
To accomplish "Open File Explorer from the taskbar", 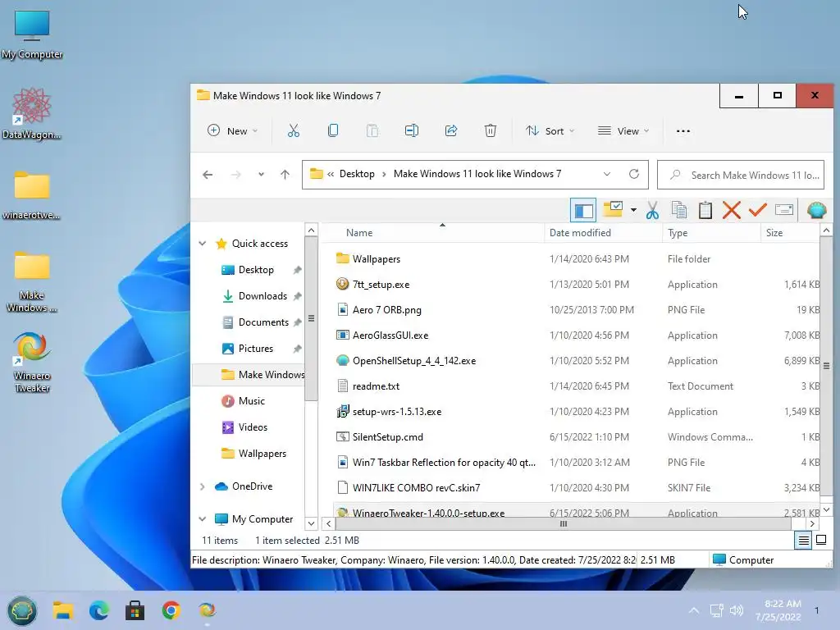I will 62,610.
